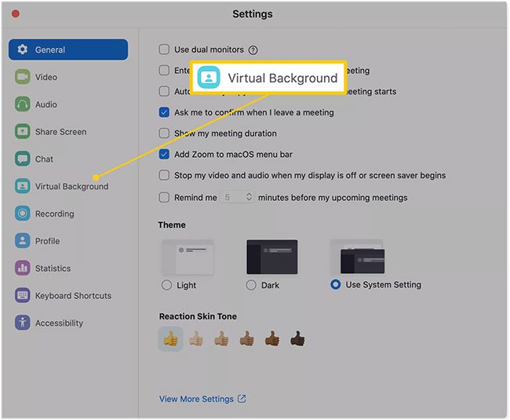The height and width of the screenshot is (420, 510).
Task: Choose the Dark theme radio button
Action: 251,285
